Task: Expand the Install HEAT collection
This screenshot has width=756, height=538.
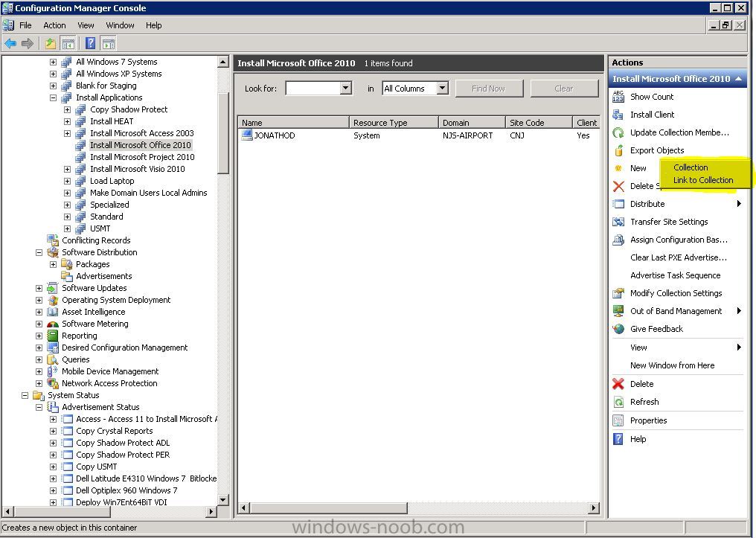Action: (68, 121)
